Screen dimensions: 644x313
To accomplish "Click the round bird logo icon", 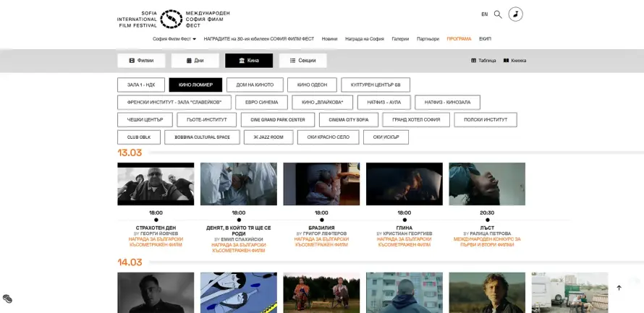I will 515,14.
